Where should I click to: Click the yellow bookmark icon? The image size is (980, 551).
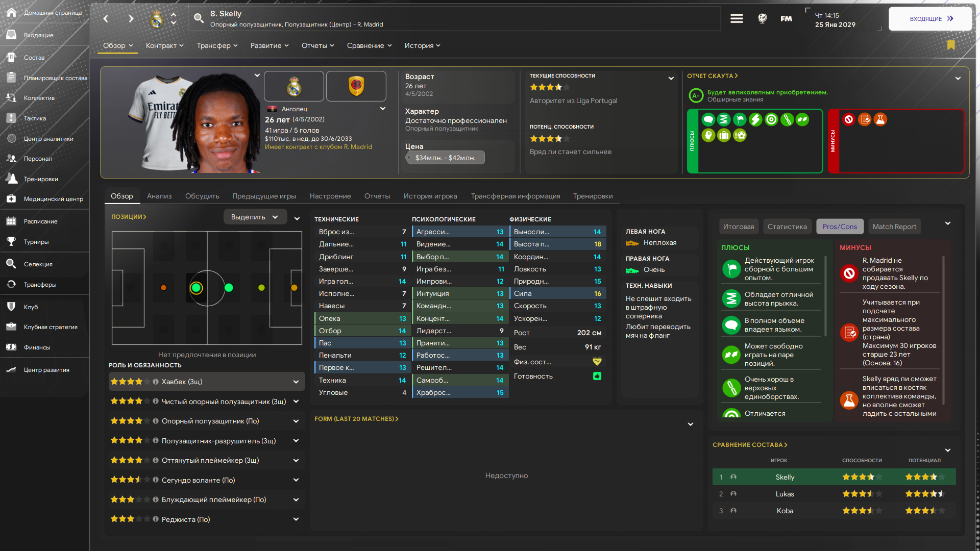click(x=951, y=45)
